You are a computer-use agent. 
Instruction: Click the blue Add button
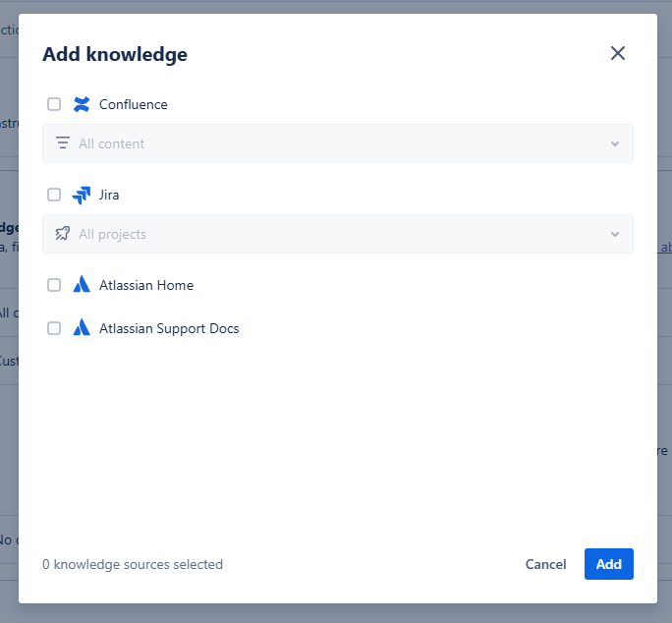tap(608, 564)
